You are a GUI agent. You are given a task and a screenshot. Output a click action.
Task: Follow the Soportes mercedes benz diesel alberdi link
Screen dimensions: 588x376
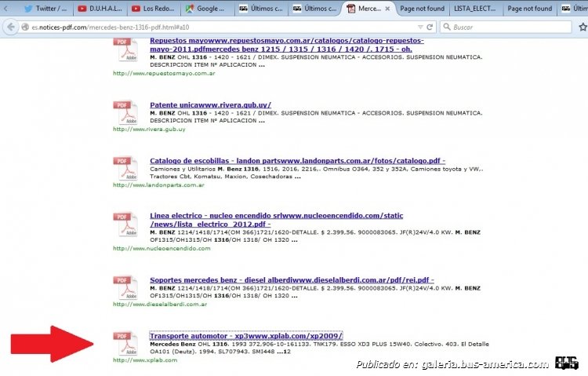(x=292, y=280)
